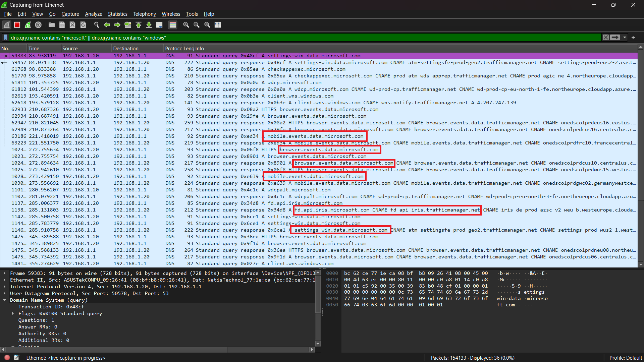Stop capturing packets with the red square
This screenshot has height=362, width=644.
point(17,25)
